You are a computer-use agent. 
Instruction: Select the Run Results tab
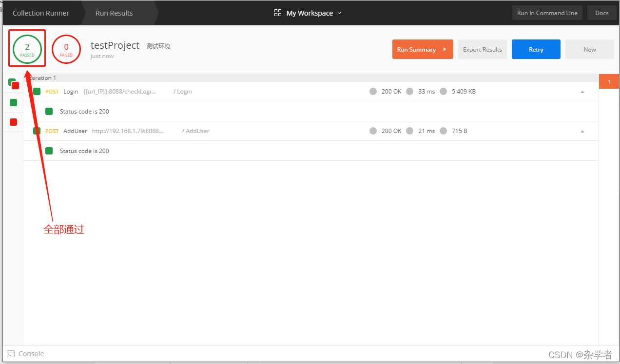[x=113, y=13]
